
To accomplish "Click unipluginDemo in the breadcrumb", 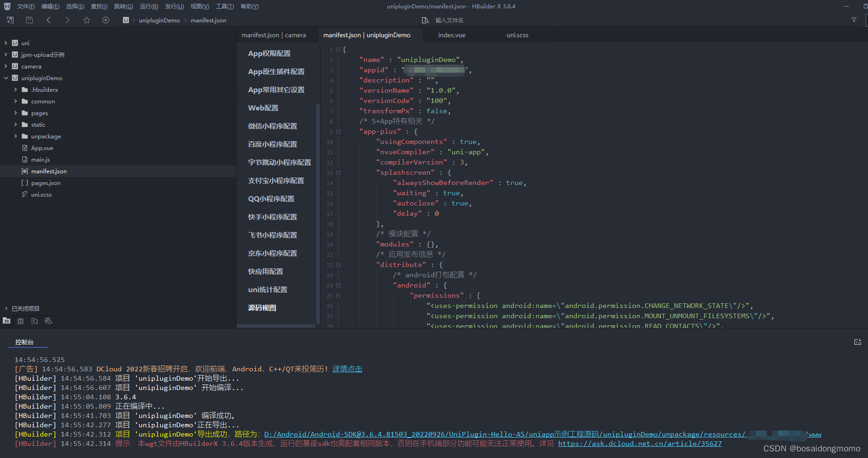I will 159,20.
